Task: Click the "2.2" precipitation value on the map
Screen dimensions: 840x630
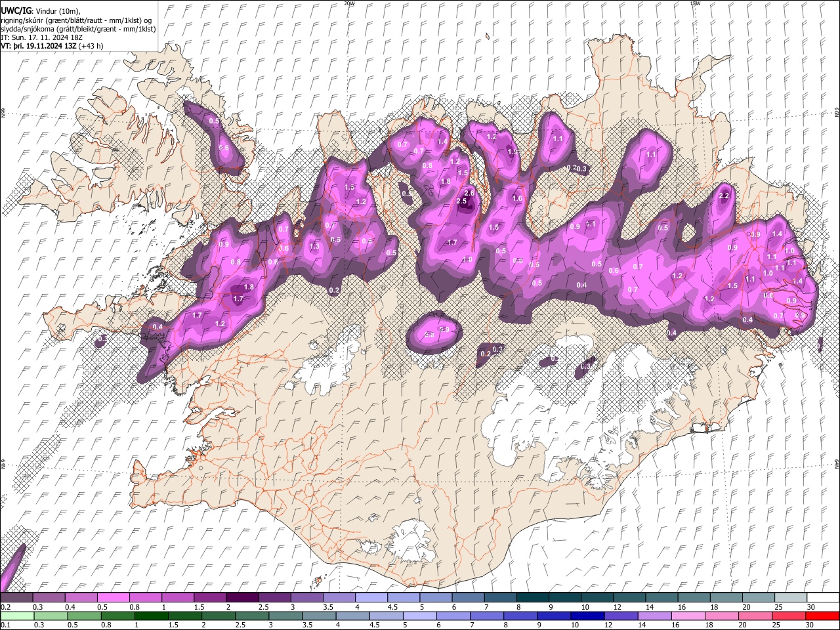Action: pyautogui.click(x=724, y=196)
